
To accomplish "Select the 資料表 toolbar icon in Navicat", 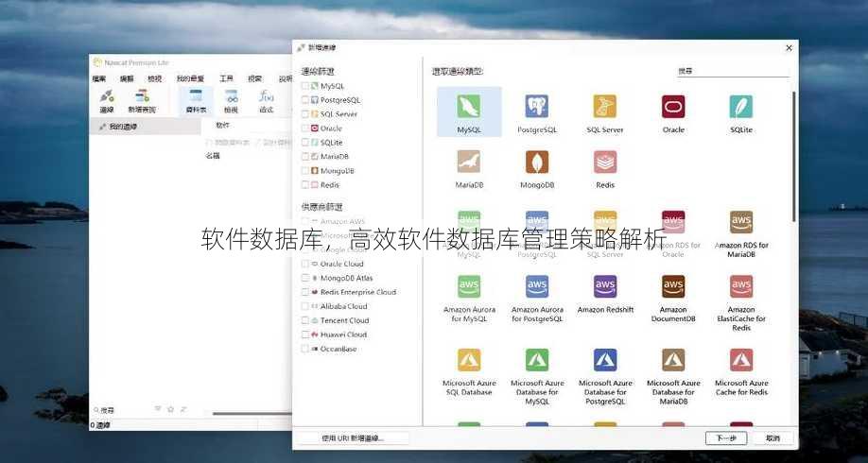I will pos(196,100).
